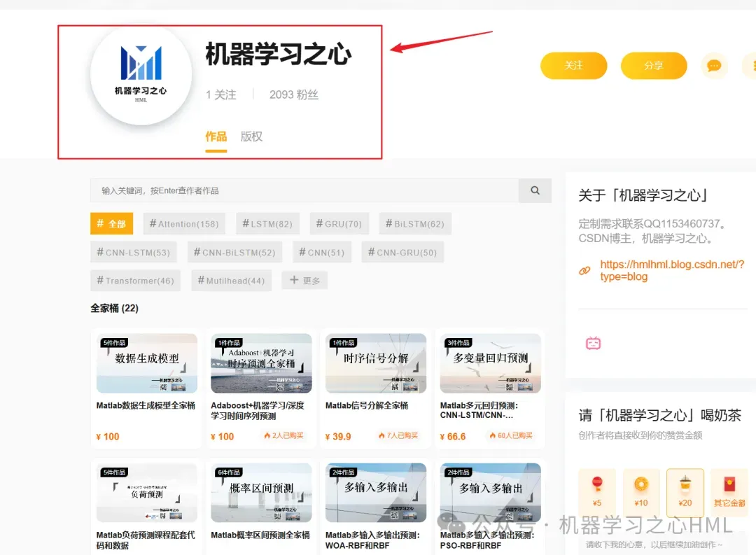Viewport: 756px width, 555px height.
Task: Click the chain link icon beside the blog URL
Action: point(584,271)
